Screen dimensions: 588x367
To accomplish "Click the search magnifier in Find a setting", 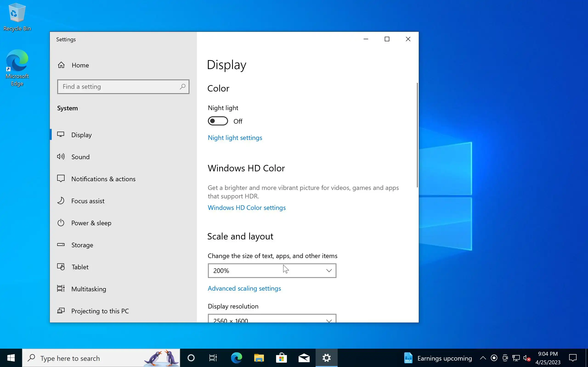I will [182, 87].
